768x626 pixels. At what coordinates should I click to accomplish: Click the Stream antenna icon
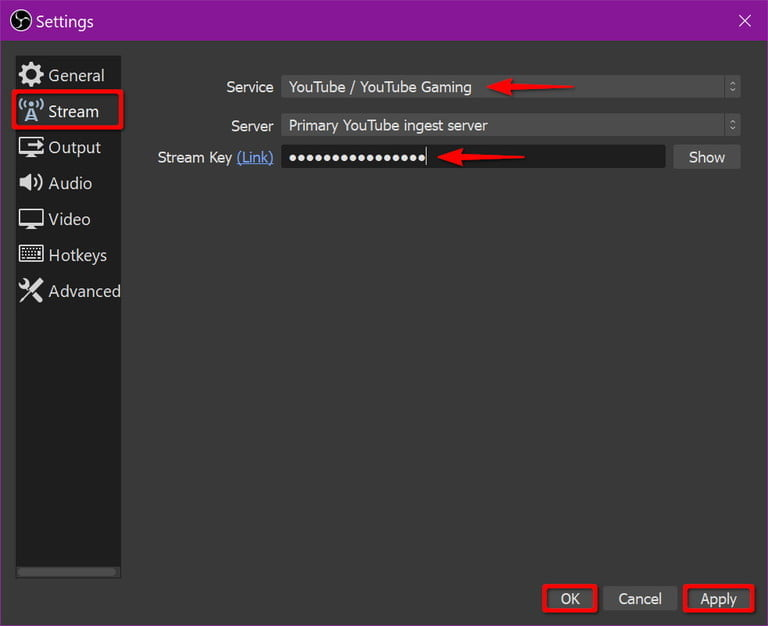(31, 110)
